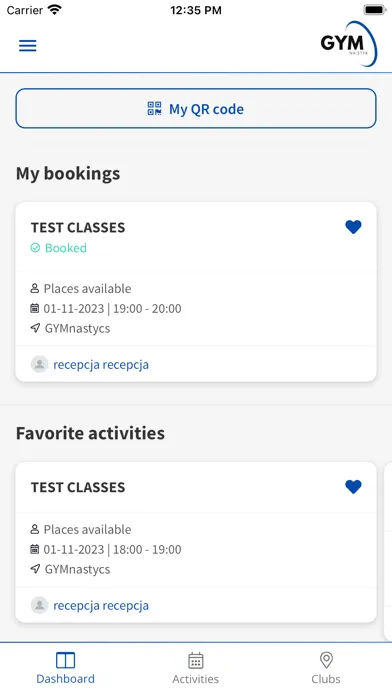Open the hamburger menu
Viewport: 392px width, 696px height.
click(x=28, y=46)
